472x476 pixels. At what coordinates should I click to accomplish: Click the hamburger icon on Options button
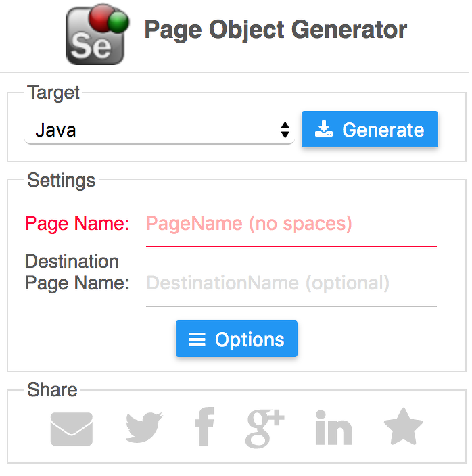197,339
